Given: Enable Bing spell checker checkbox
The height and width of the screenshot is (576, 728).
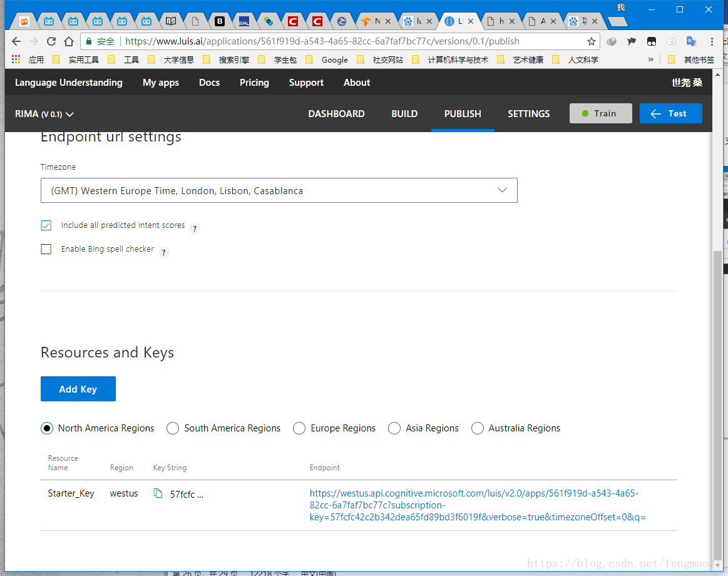Looking at the screenshot, I should (46, 249).
